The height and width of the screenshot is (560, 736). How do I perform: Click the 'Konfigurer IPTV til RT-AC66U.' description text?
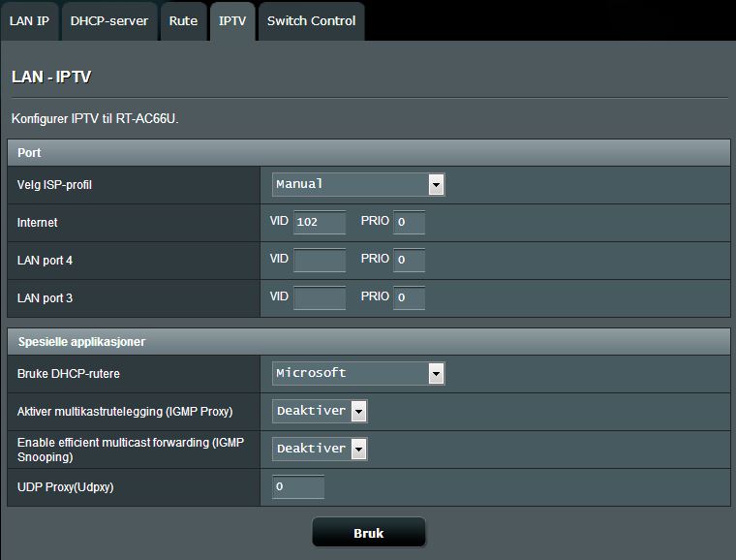tap(95, 119)
